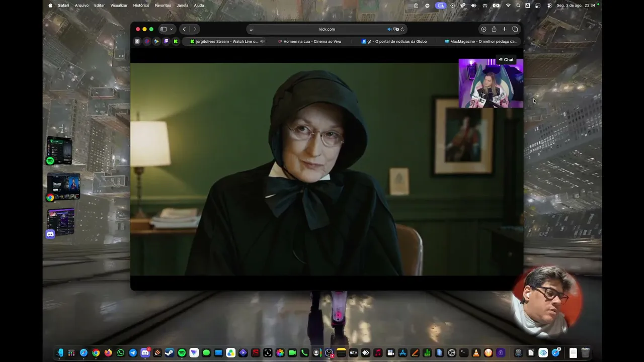This screenshot has height=362, width=644.
Task: Open Google Chrome from the Dock
Action: click(96, 353)
